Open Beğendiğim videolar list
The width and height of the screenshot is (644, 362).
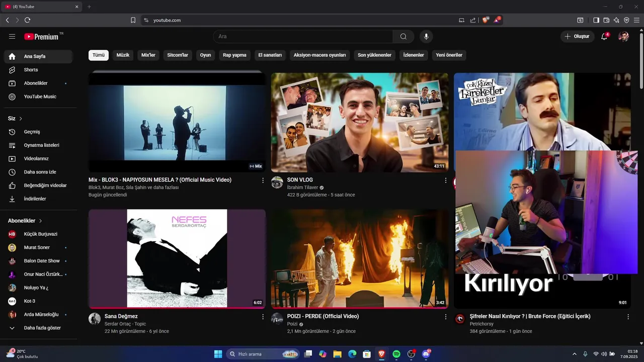(x=38, y=186)
